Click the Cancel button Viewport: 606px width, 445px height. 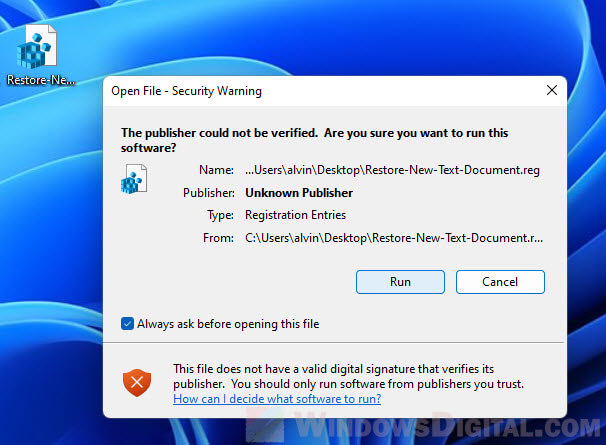[500, 282]
